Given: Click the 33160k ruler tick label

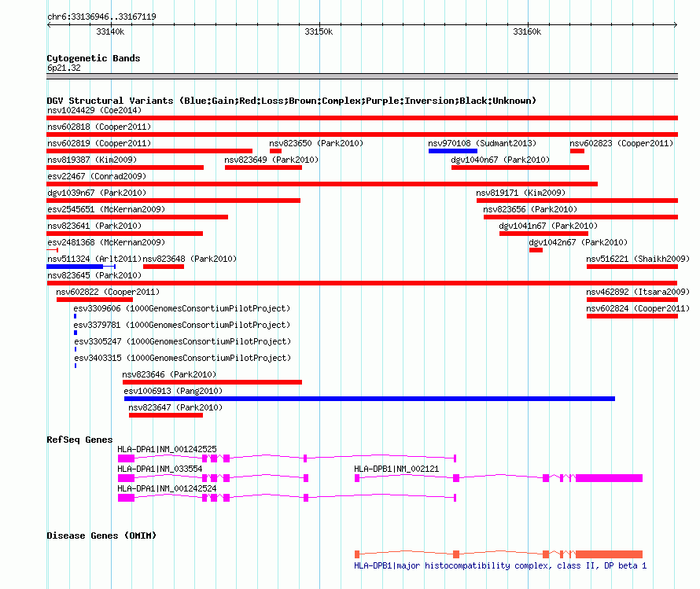Looking at the screenshot, I should click(527, 31).
